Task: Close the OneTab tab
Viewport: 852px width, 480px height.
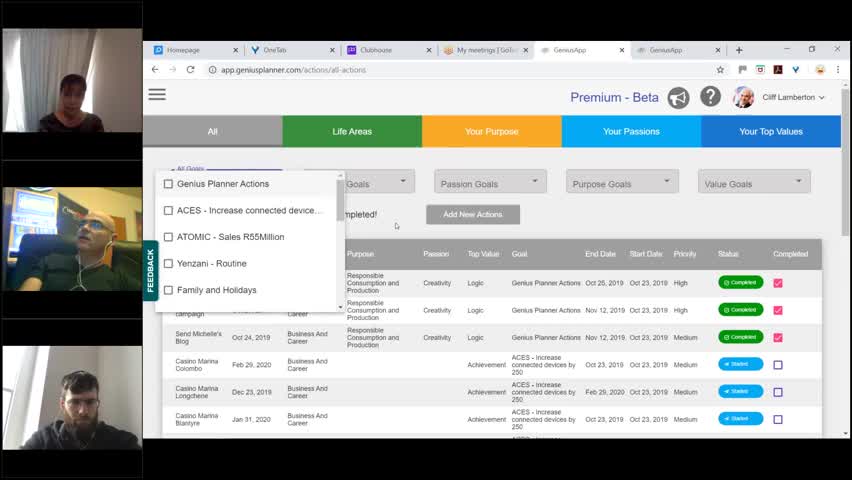Action: (332, 50)
